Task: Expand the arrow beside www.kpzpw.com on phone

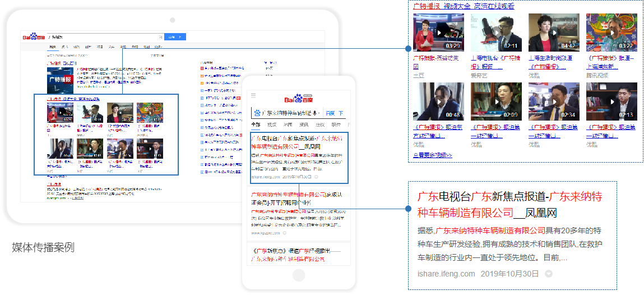Action: [x=284, y=233]
